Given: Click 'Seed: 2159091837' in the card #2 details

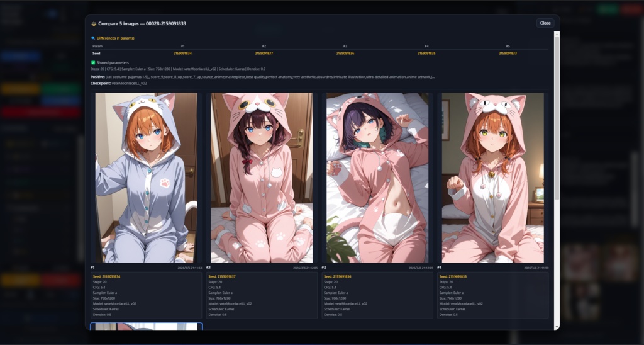Looking at the screenshot, I should (222, 277).
